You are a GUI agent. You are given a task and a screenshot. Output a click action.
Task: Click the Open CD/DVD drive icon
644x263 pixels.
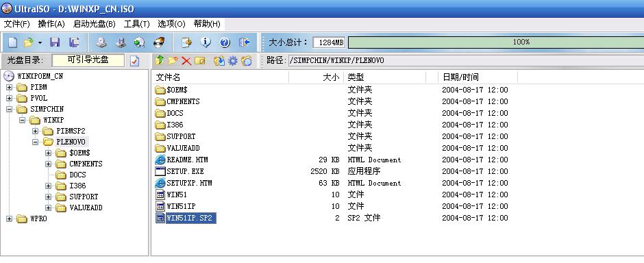click(101, 42)
